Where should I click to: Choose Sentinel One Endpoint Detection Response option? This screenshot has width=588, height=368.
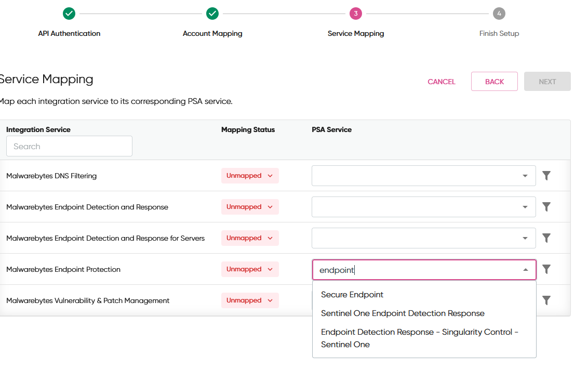pos(403,313)
